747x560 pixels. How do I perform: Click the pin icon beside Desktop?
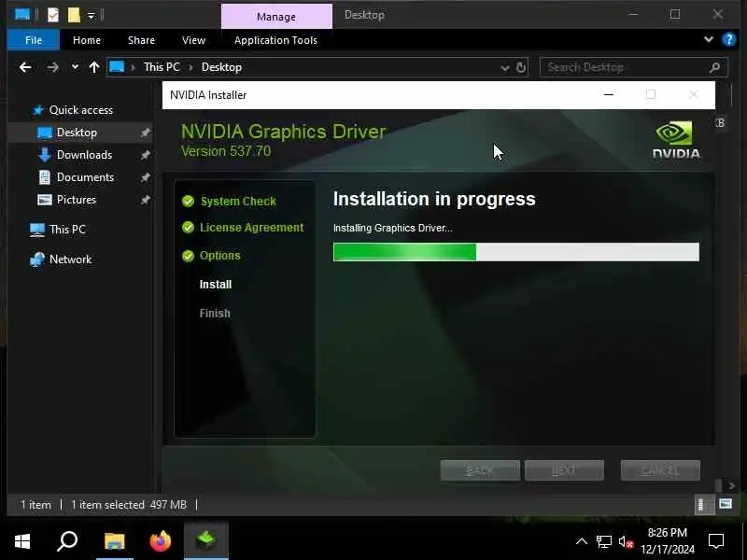coord(146,133)
